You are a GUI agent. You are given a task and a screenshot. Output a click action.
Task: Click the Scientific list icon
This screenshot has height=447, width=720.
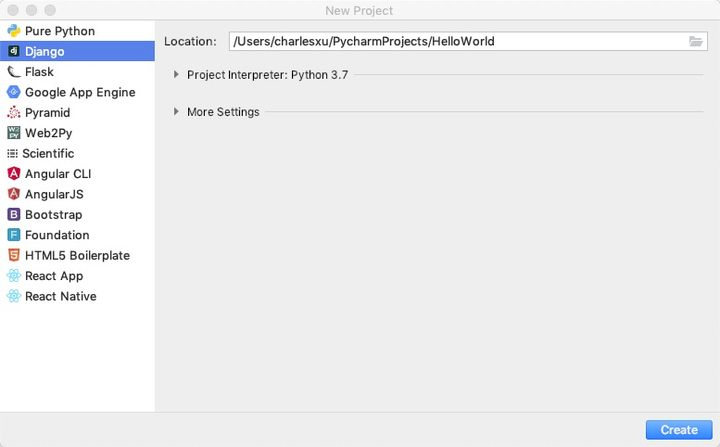(12, 153)
